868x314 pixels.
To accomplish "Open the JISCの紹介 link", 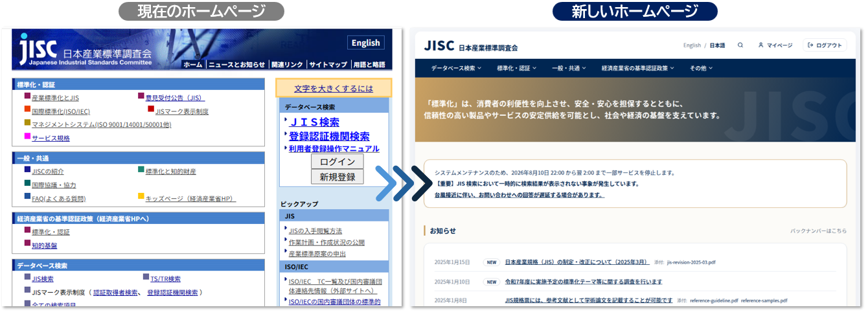I will [48, 172].
